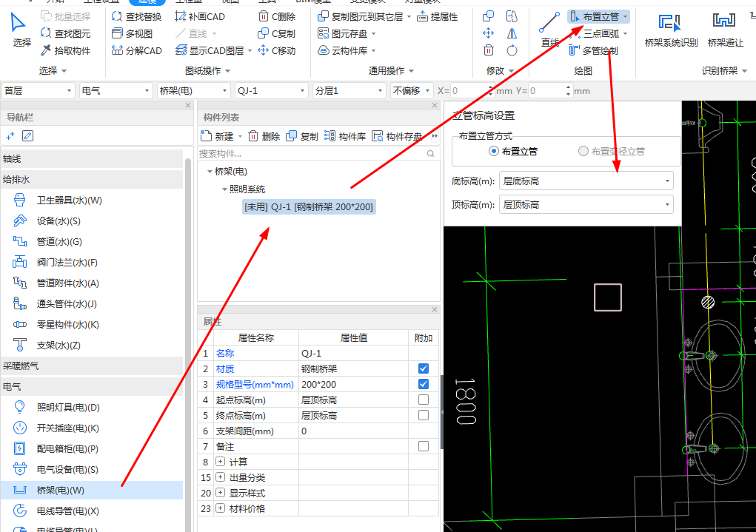The image size is (756, 532).
Task: Click 查找替换 in the ribbon
Action: click(137, 17)
